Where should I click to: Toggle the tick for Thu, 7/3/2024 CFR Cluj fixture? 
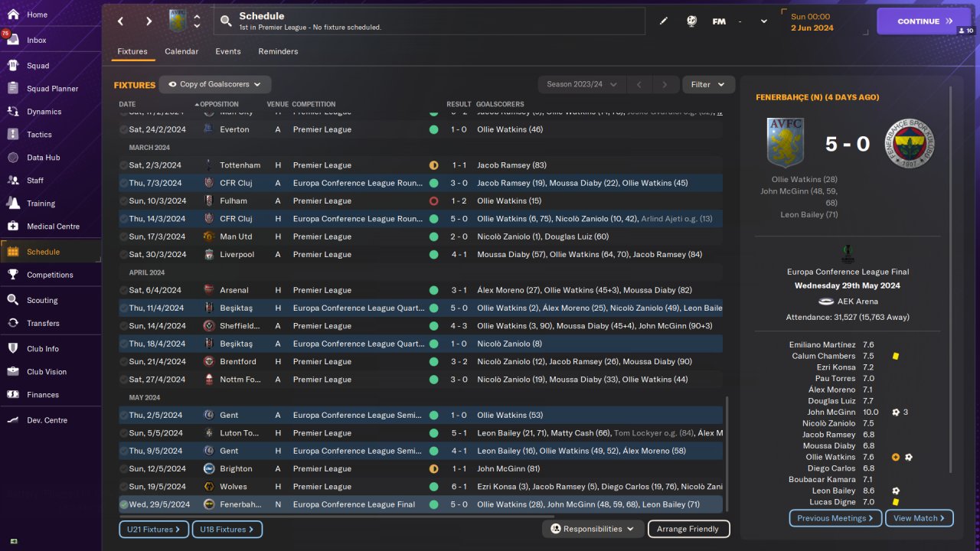124,183
